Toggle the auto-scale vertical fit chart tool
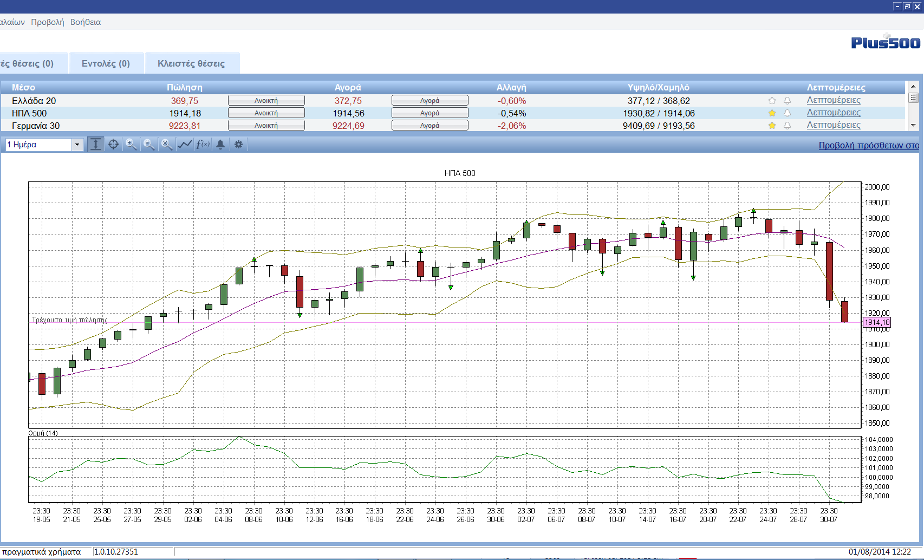This screenshot has width=924, height=560. point(95,145)
